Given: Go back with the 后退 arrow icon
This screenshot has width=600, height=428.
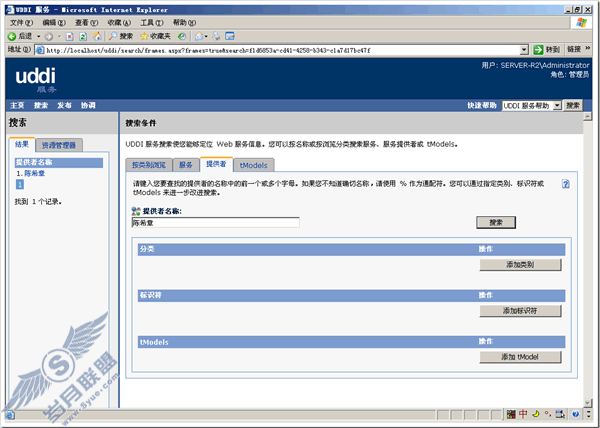Looking at the screenshot, I should coord(12,36).
